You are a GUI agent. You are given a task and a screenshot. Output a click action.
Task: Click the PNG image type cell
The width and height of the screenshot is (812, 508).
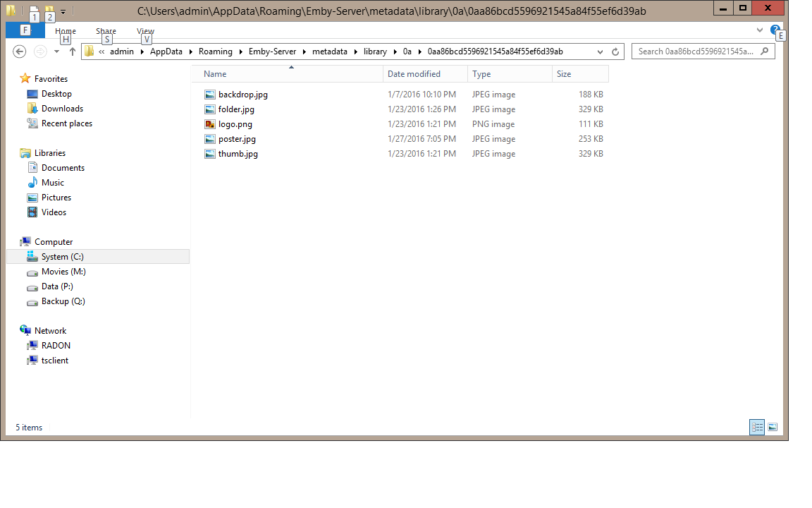[493, 124]
